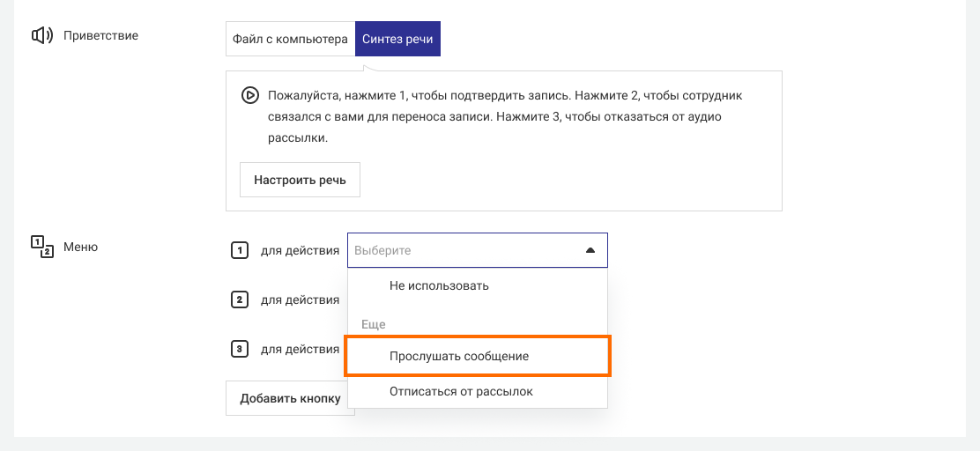The width and height of the screenshot is (980, 451).
Task: Click the Приветствие section label
Action: 100,36
